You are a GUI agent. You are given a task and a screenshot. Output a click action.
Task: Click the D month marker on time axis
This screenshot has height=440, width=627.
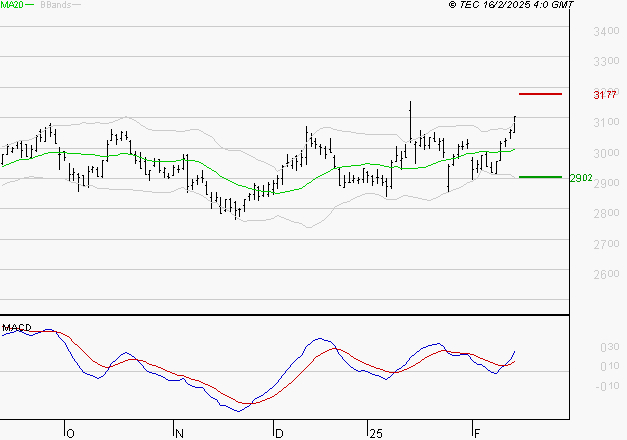click(x=279, y=434)
